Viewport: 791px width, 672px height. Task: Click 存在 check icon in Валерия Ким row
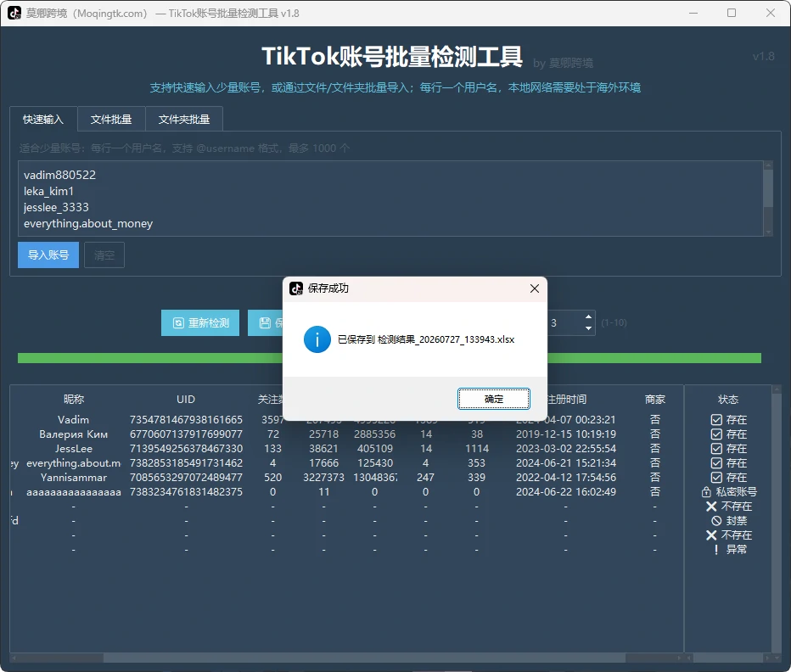(x=716, y=434)
